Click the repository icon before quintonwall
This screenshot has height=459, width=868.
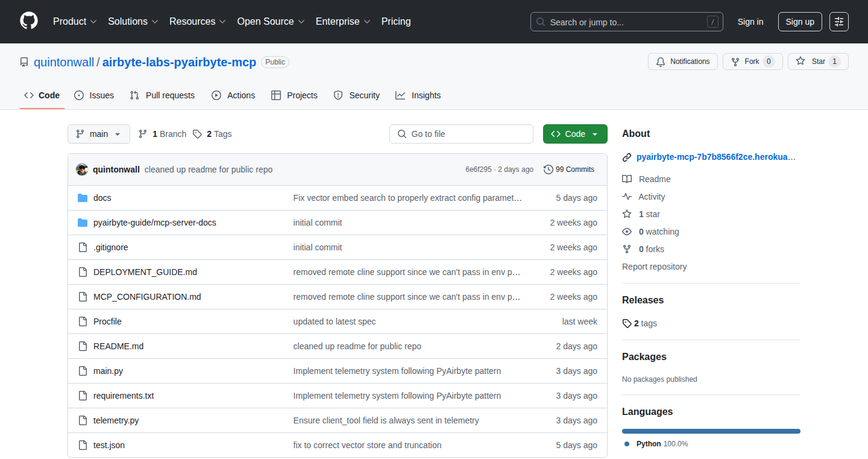[24, 62]
